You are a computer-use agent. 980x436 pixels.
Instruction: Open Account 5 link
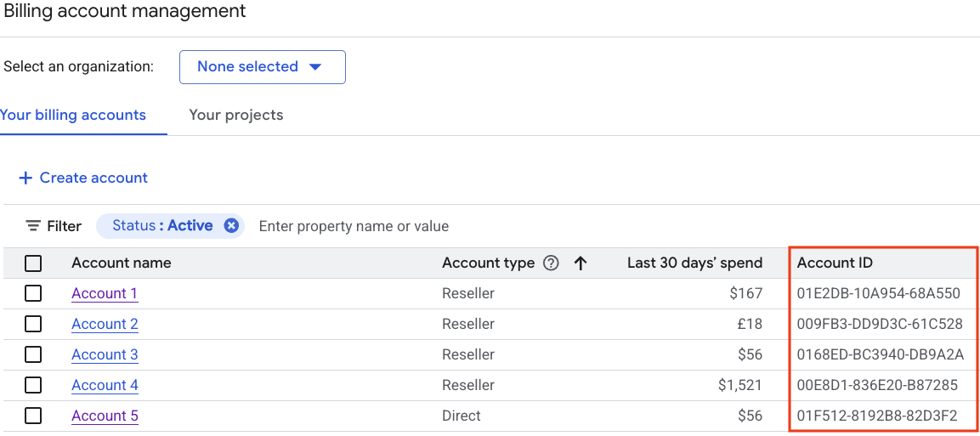(x=105, y=416)
